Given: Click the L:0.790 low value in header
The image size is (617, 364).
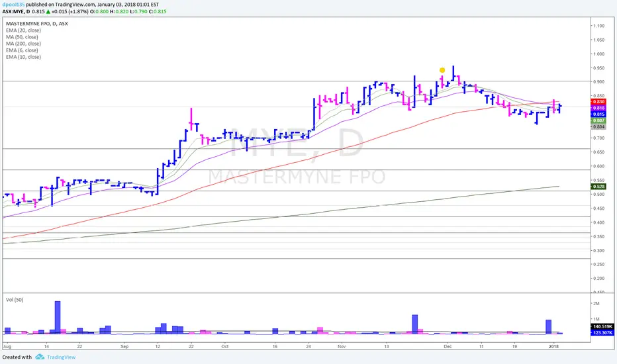Looking at the screenshot, I should pyautogui.click(x=138, y=11).
